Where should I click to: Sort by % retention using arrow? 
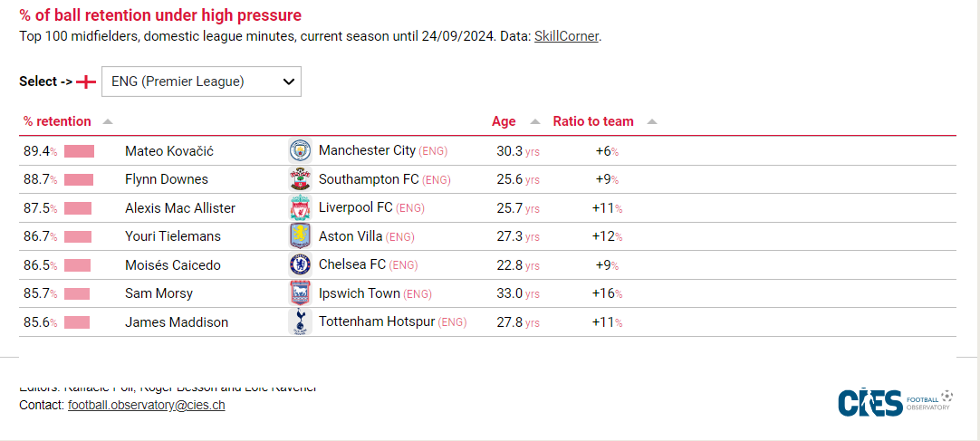(108, 122)
